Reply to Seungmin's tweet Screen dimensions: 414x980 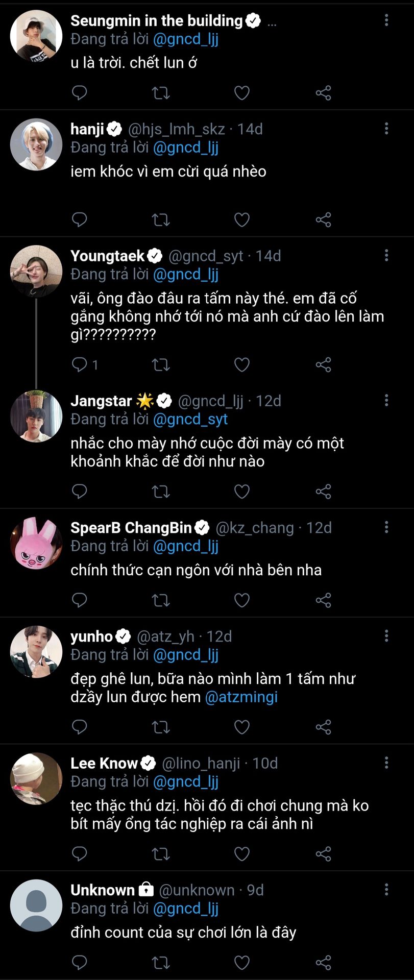[80, 93]
